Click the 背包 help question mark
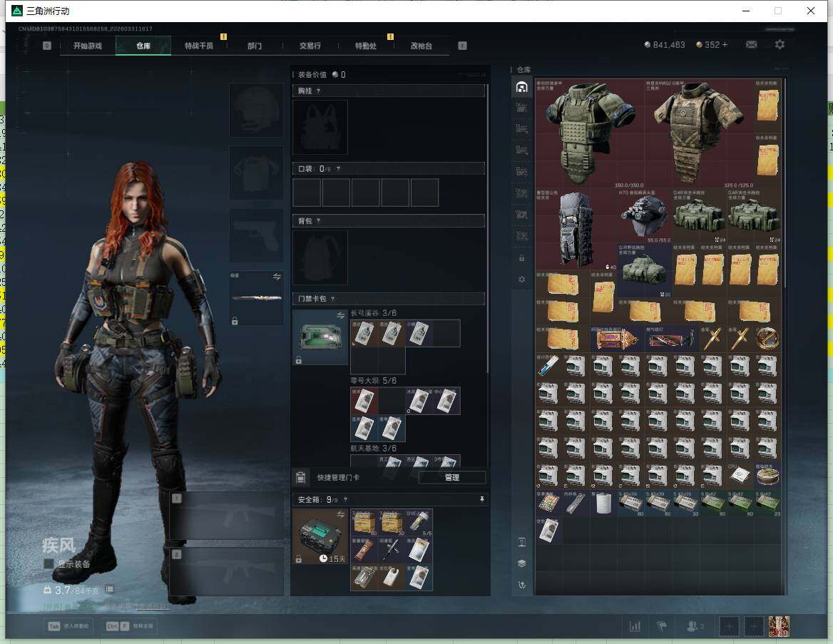This screenshot has height=644, width=833. coord(318,220)
